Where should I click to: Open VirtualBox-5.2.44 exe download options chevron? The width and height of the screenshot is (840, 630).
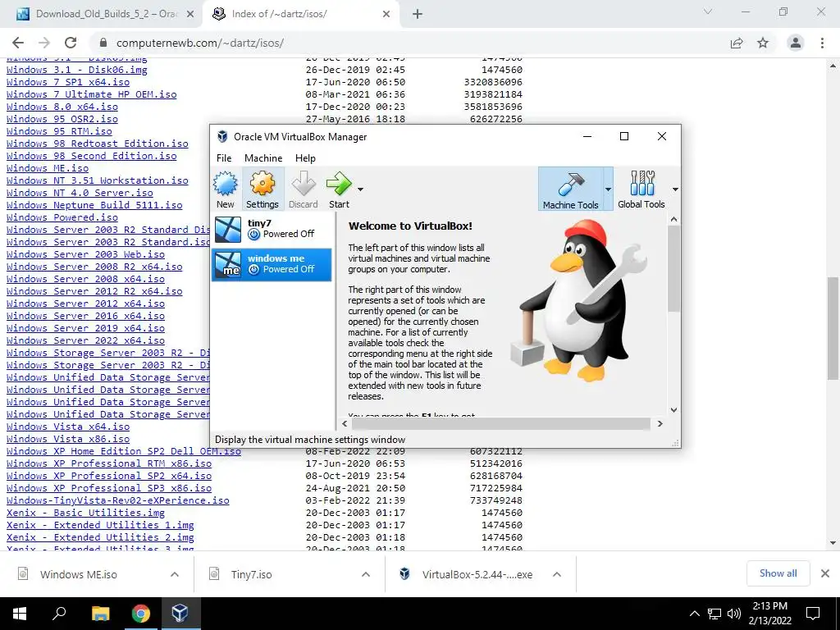(557, 574)
